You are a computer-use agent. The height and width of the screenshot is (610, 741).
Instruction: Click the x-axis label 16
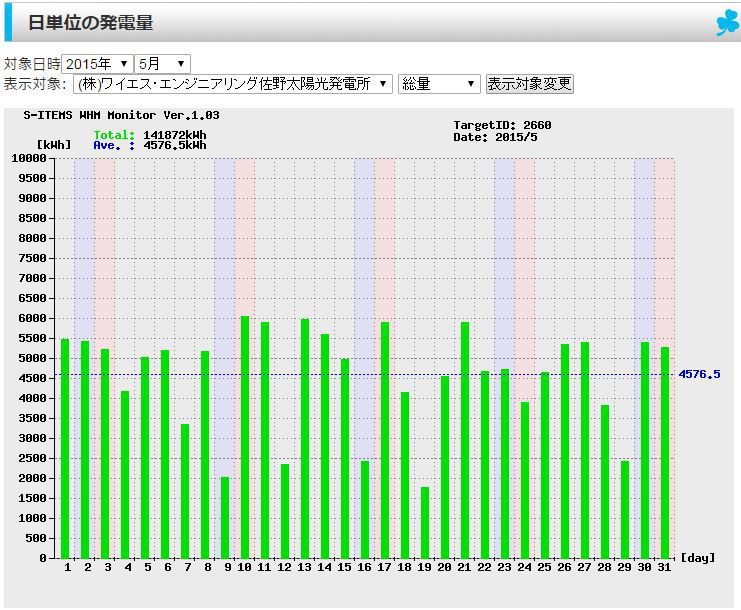364,567
